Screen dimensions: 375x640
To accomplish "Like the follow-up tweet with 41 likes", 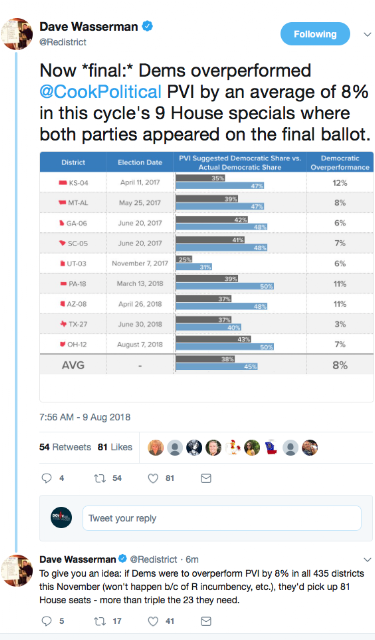I will [x=153, y=622].
